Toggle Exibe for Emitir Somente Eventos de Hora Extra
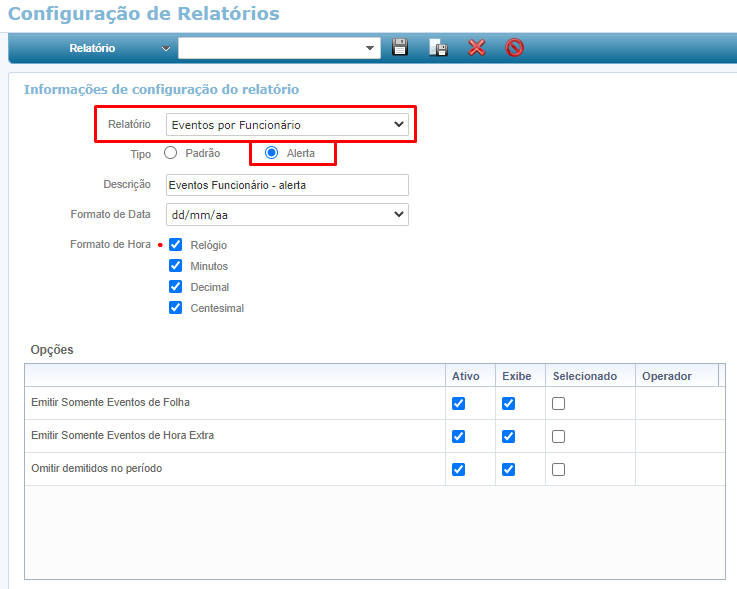This screenshot has height=589, width=737. [x=508, y=436]
